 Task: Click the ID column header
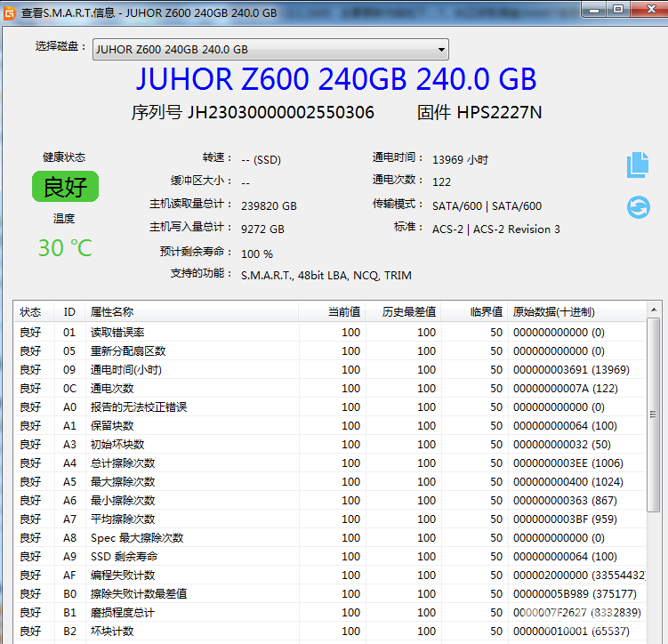tap(69, 312)
